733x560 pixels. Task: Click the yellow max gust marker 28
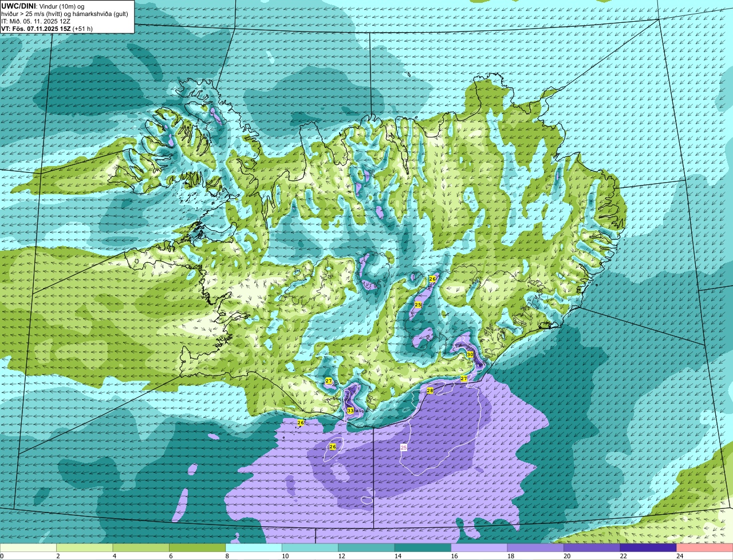(430, 390)
